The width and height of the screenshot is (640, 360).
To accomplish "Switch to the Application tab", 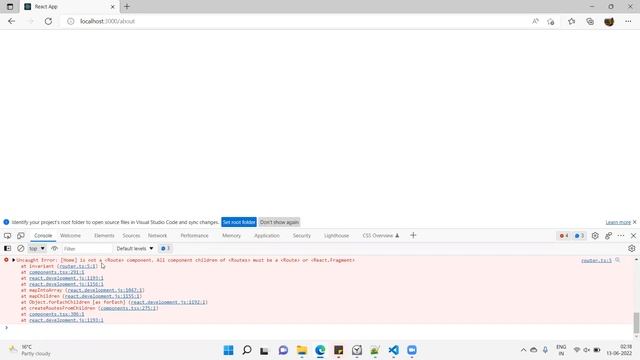I will pos(267,236).
